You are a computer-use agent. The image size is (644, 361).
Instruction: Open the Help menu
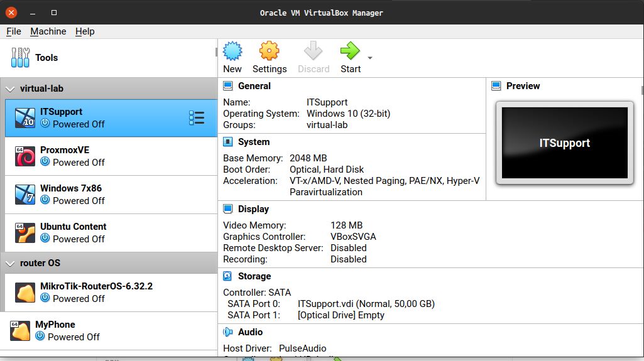point(85,31)
